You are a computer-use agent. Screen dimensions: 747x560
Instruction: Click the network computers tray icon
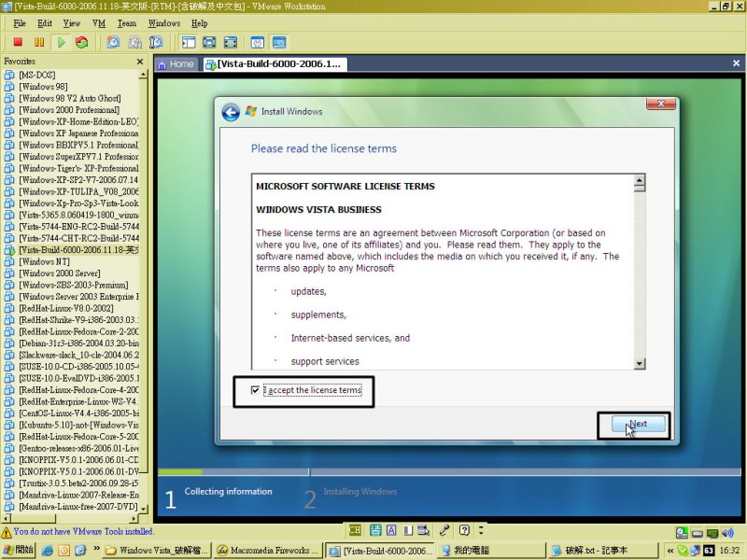[x=695, y=551]
